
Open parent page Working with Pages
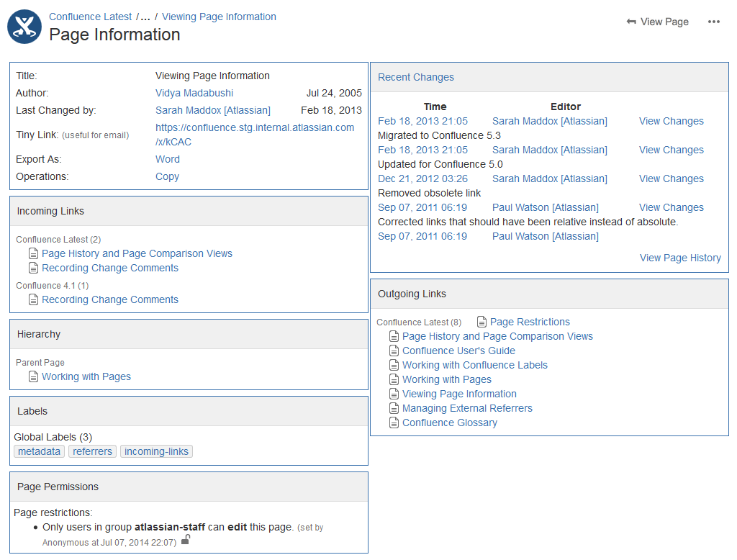click(86, 376)
